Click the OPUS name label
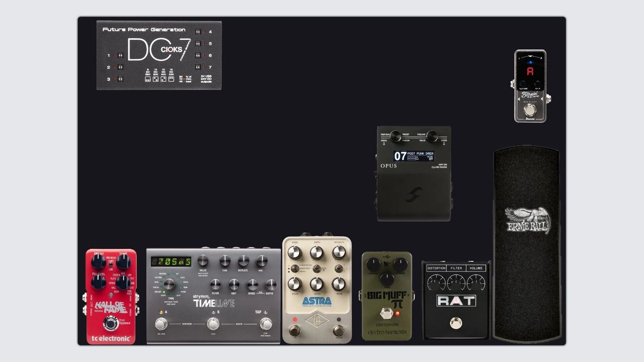Viewport: 644px width, 362px height. [388, 166]
